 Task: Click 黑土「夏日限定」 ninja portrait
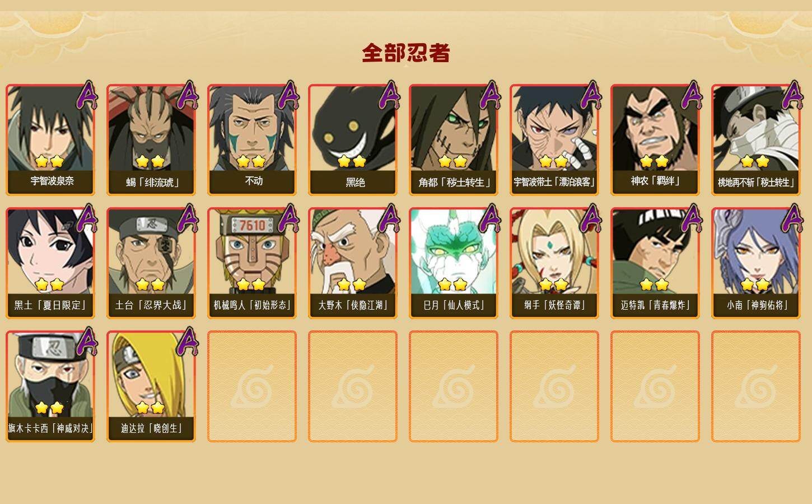(50, 263)
